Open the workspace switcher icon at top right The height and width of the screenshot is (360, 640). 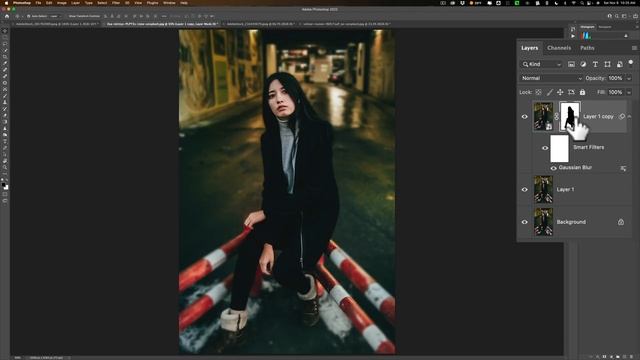pyautogui.click(x=624, y=16)
